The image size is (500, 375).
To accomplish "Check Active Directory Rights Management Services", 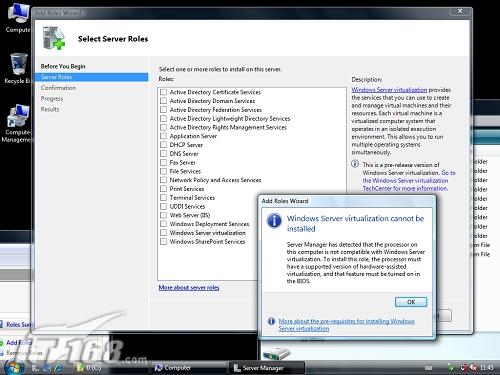I will point(163,127).
